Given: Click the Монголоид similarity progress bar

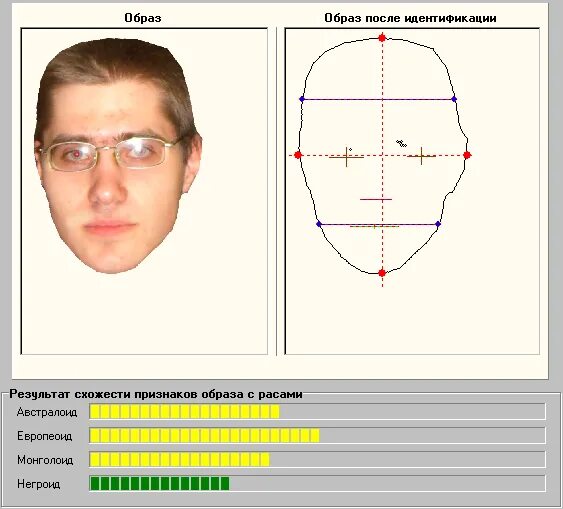Looking at the screenshot, I should [317, 459].
